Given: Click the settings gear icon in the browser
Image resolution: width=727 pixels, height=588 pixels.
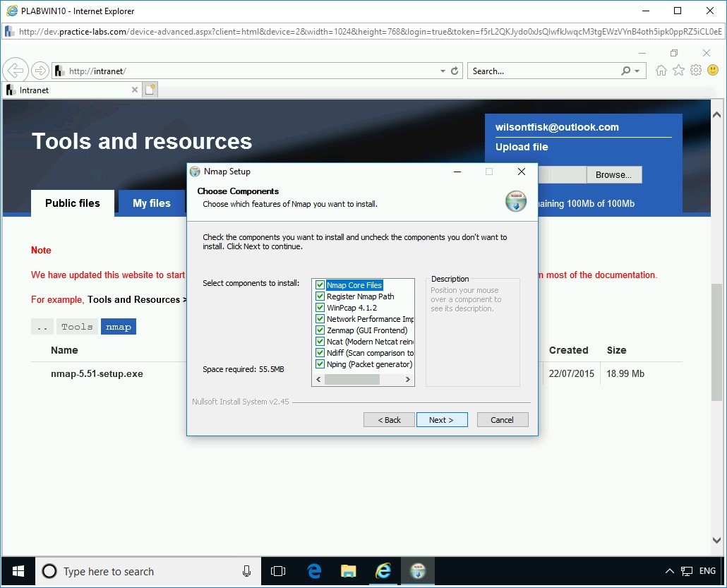Looking at the screenshot, I should [696, 70].
